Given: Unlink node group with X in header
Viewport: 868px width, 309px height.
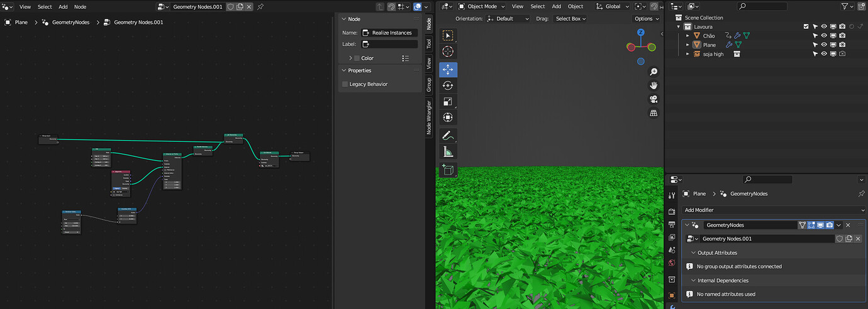Looking at the screenshot, I should (x=249, y=6).
